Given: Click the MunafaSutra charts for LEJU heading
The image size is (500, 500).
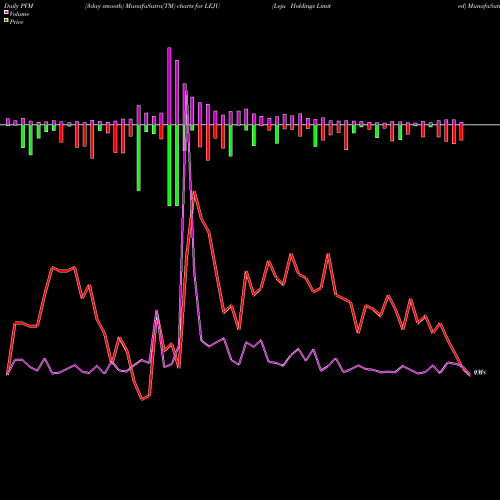Looking at the screenshot, I should (x=152, y=6).
